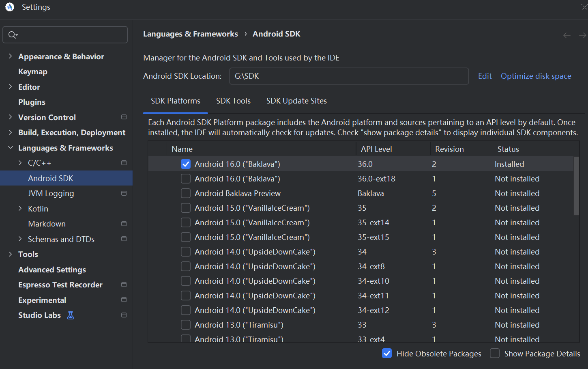The height and width of the screenshot is (369, 588).
Task: Click the back navigation arrow near top right
Action: 567,35
